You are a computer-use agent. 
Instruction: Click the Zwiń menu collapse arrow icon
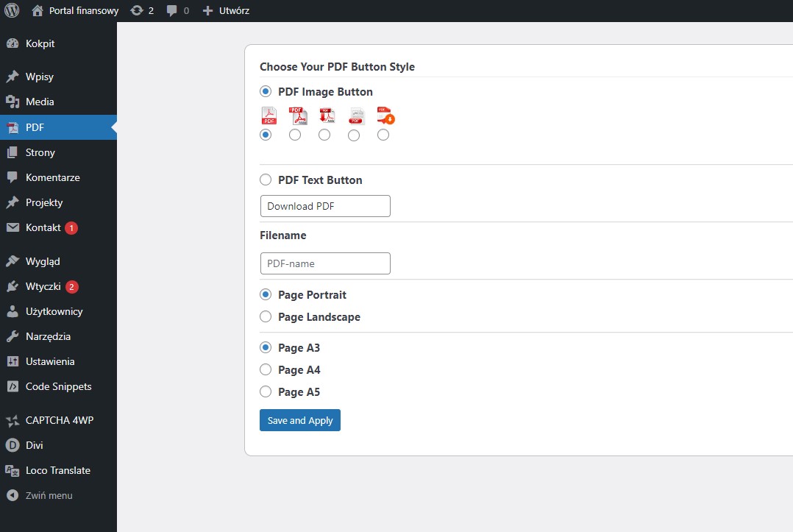click(x=13, y=496)
